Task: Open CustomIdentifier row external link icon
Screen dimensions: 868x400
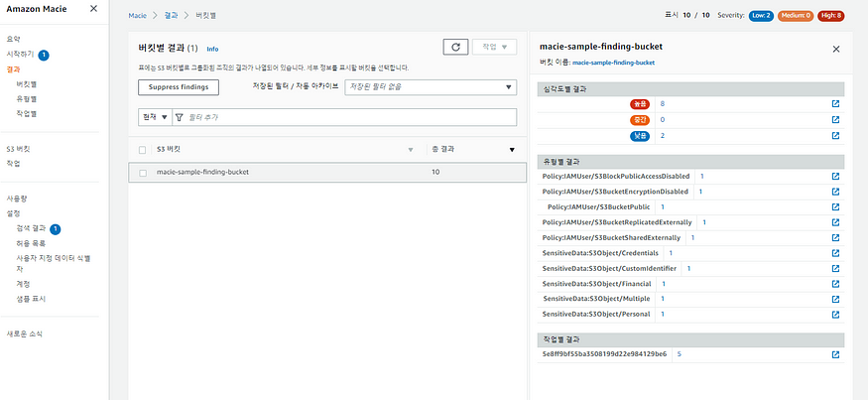Action: (x=835, y=269)
